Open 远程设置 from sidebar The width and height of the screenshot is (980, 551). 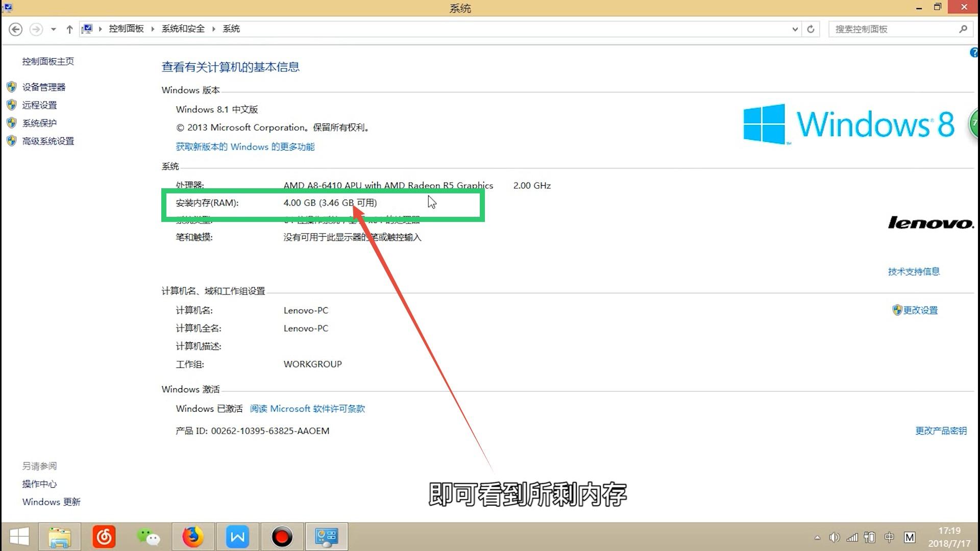click(39, 105)
